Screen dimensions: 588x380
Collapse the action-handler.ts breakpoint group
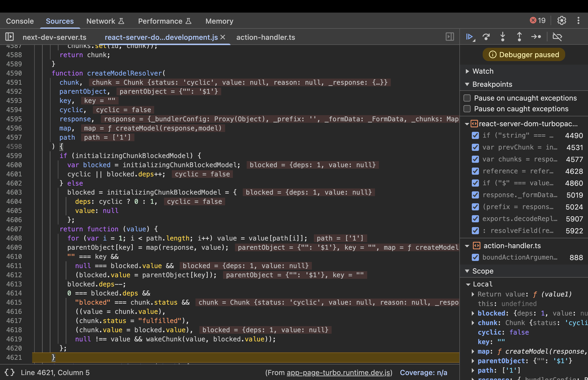tap(467, 246)
